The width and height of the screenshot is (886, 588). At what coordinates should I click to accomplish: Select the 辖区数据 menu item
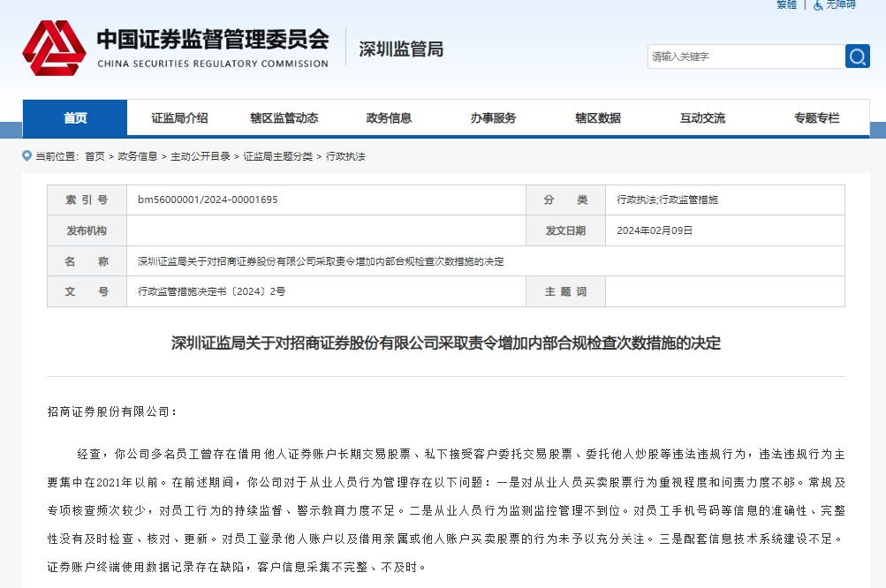(597, 118)
